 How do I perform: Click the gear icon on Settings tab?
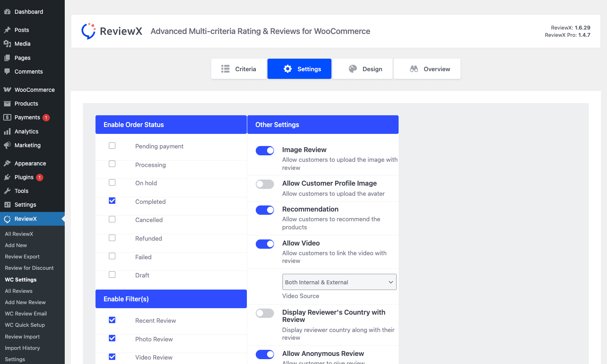288,69
